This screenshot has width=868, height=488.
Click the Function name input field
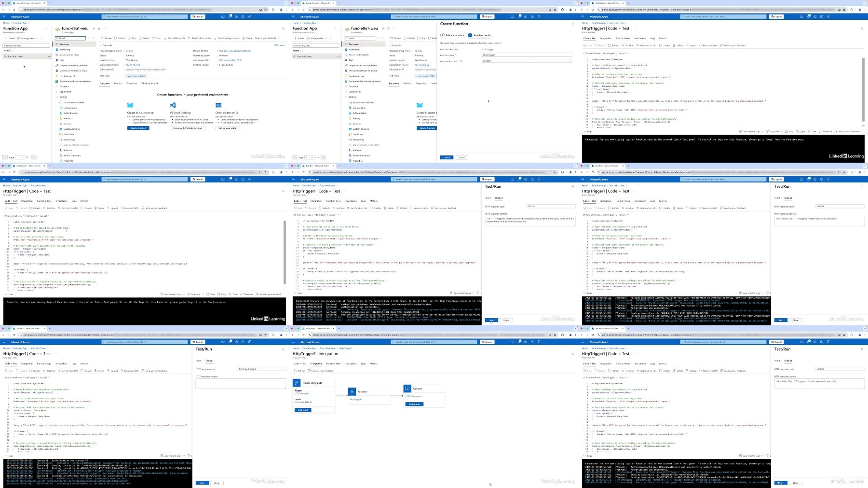tap(527, 55)
